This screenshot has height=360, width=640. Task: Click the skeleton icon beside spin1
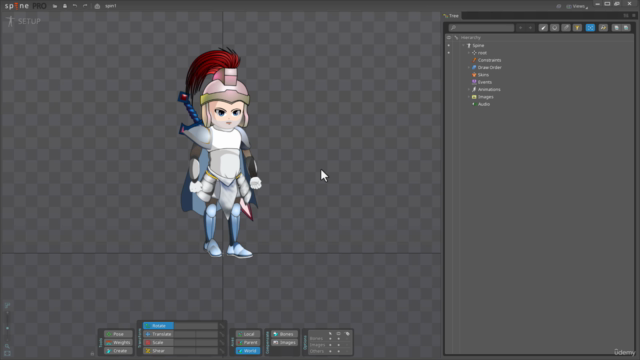click(97, 6)
